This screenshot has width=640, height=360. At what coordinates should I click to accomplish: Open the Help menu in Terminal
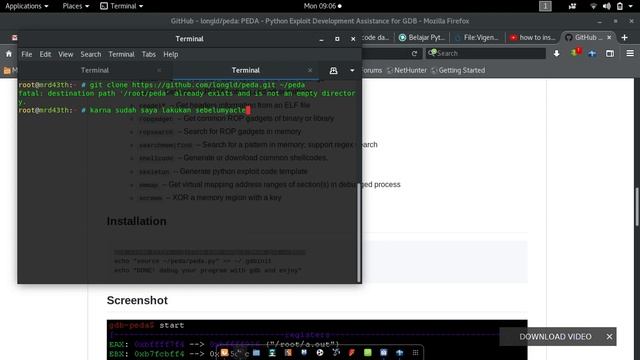[x=171, y=54]
